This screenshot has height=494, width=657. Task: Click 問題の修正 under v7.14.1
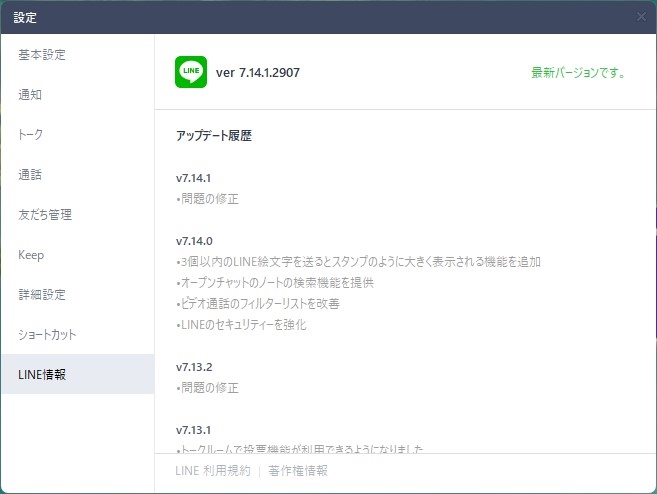tap(207, 199)
